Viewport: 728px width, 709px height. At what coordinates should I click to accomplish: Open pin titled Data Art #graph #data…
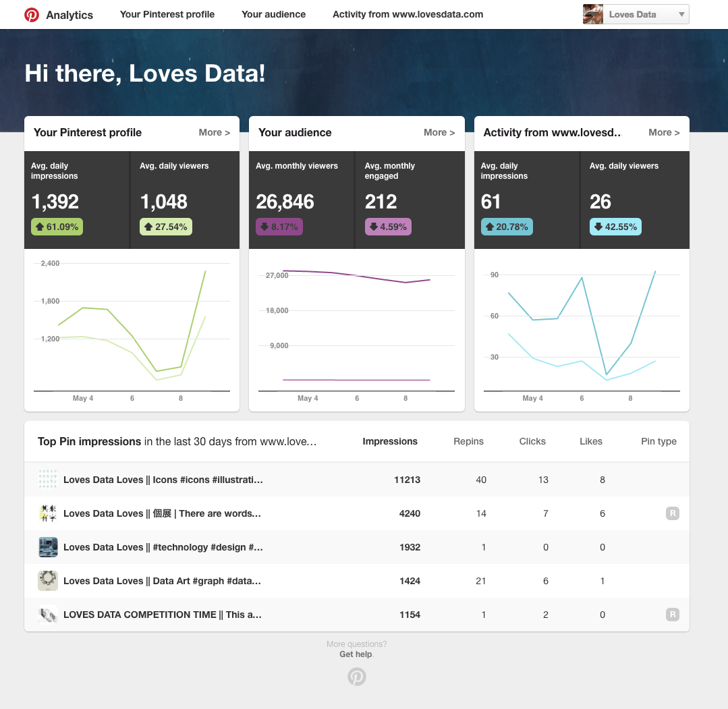(162, 580)
